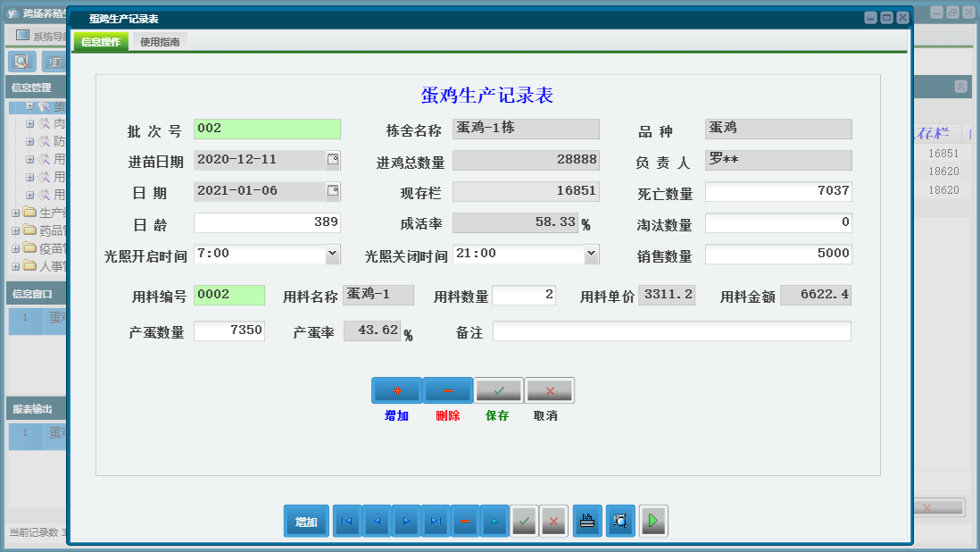Expand the 药品 folder plus box
This screenshot has width=980, height=552.
[x=16, y=230]
